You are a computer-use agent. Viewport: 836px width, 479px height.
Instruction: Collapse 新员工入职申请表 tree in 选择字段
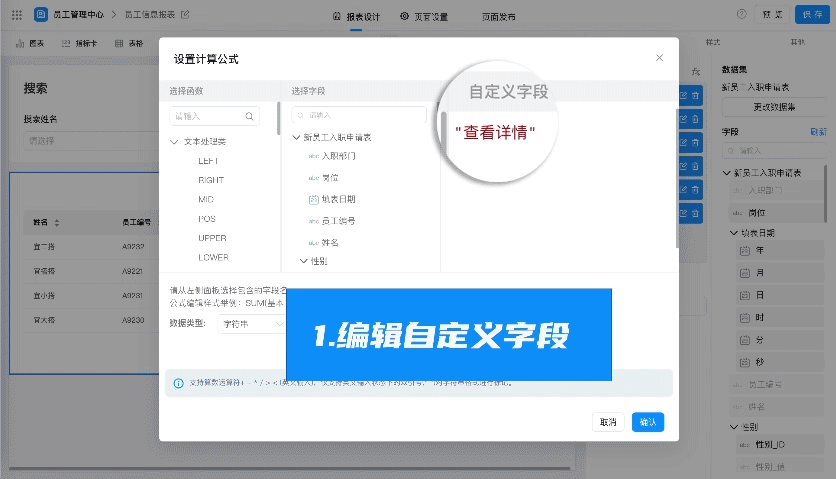pos(296,137)
